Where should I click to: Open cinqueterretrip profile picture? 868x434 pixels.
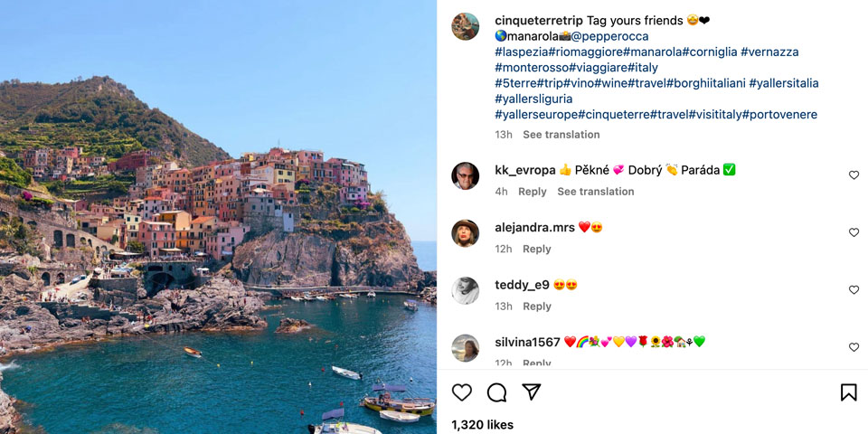[466, 27]
